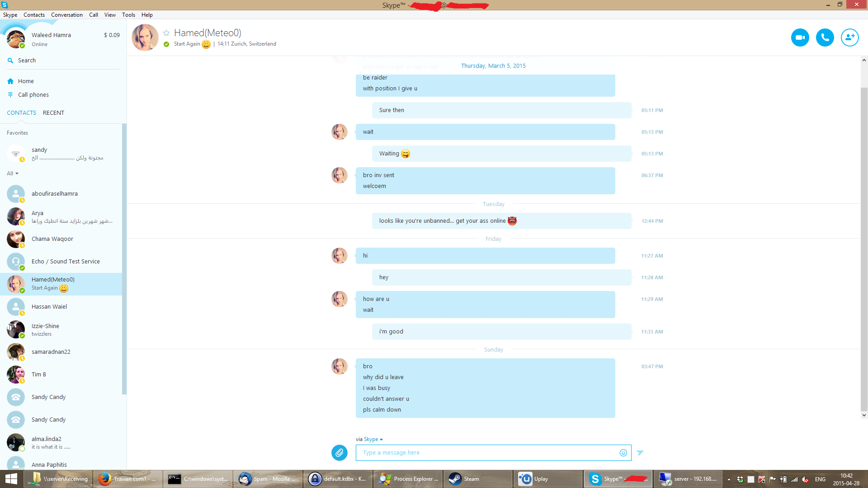Send the message with the arrow icon
Screen dimensions: 868x488
pos(640,453)
